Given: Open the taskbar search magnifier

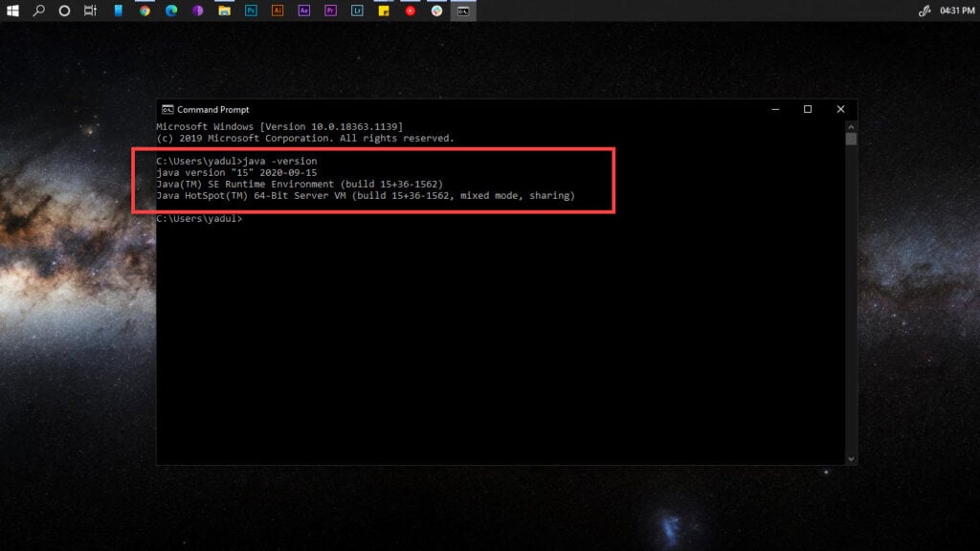Looking at the screenshot, I should click(38, 11).
